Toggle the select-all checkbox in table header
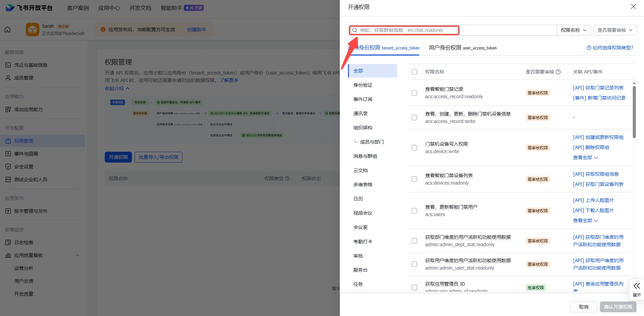This screenshot has width=644, height=316. pyautogui.click(x=414, y=72)
